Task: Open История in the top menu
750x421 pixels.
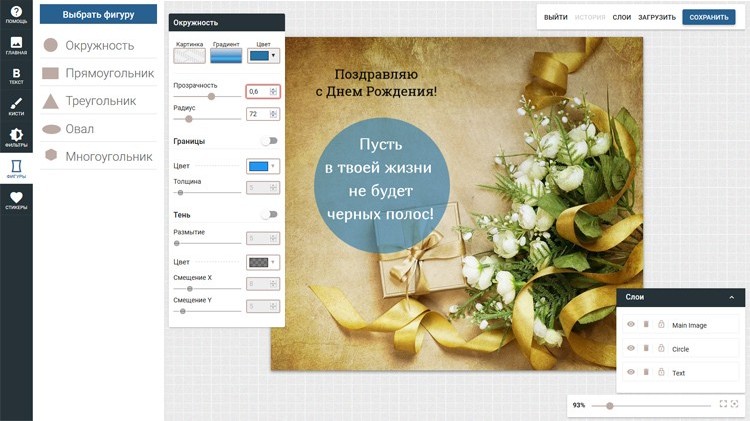Action: tap(590, 17)
